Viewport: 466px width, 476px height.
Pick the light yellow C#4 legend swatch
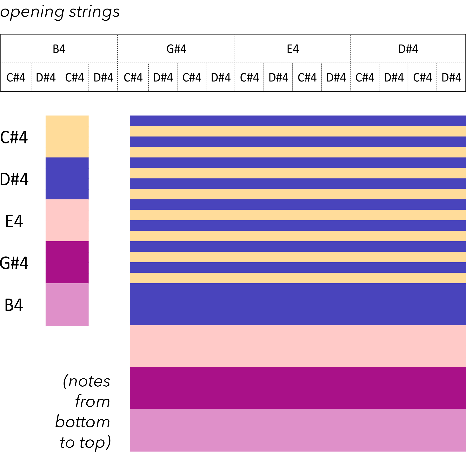(x=67, y=136)
